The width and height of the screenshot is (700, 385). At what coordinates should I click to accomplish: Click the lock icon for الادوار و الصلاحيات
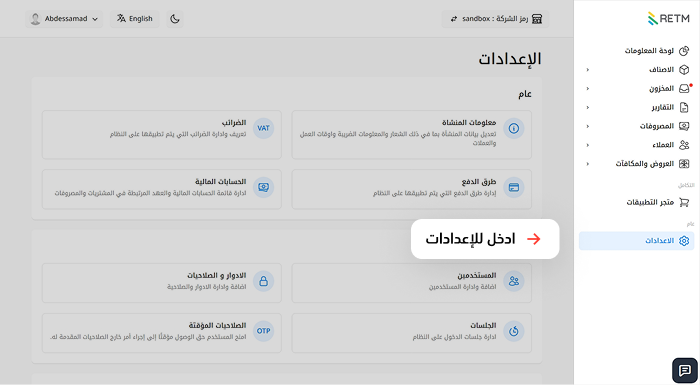(263, 281)
